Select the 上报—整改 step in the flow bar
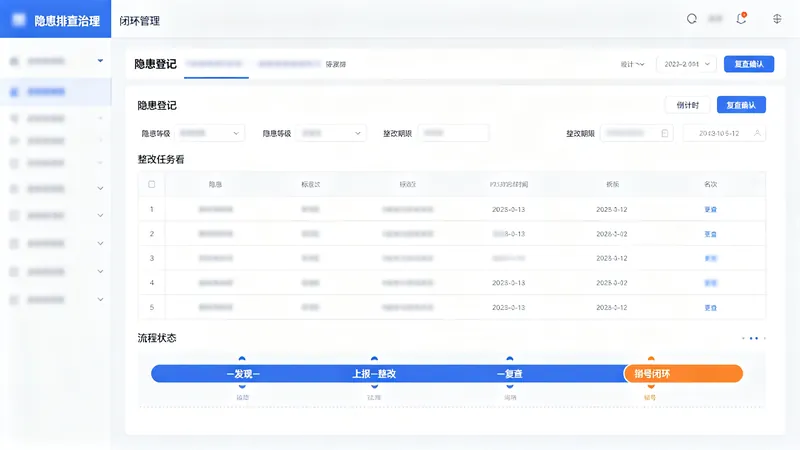The width and height of the screenshot is (800, 450). click(374, 374)
